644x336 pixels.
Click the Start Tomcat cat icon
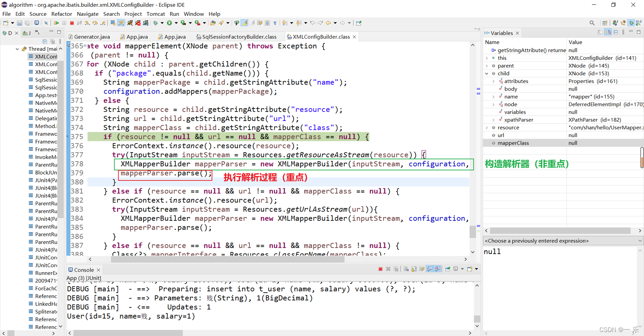(x=130, y=23)
